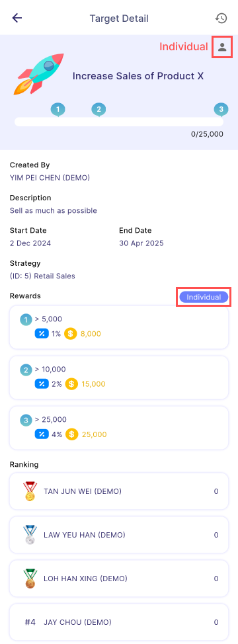Open the reward tier above 10,000
The height and width of the screenshot is (644, 238).
119,378
